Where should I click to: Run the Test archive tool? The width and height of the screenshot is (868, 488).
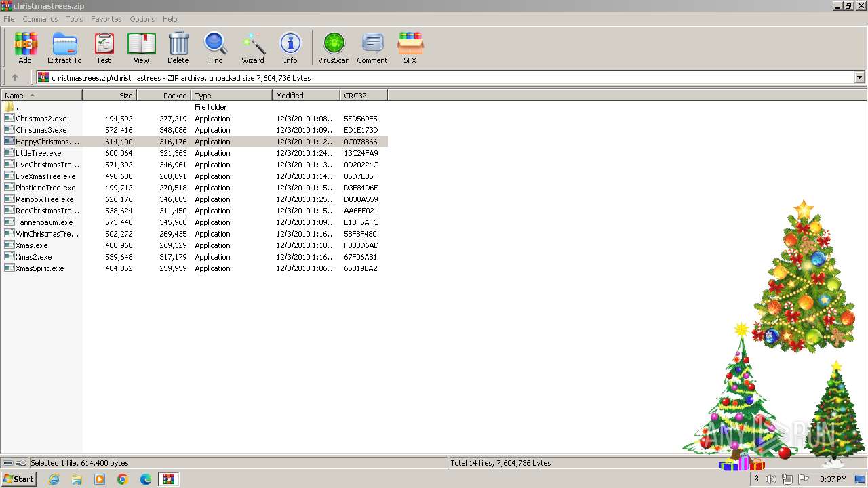click(x=104, y=47)
